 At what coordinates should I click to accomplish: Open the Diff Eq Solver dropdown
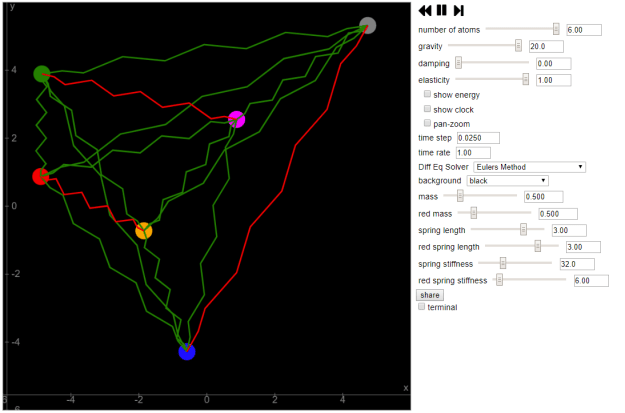click(530, 167)
